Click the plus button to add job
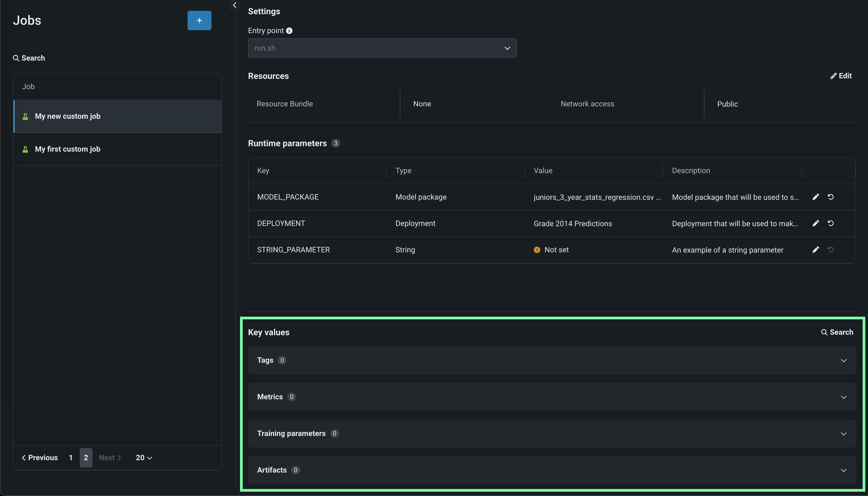 coord(199,20)
